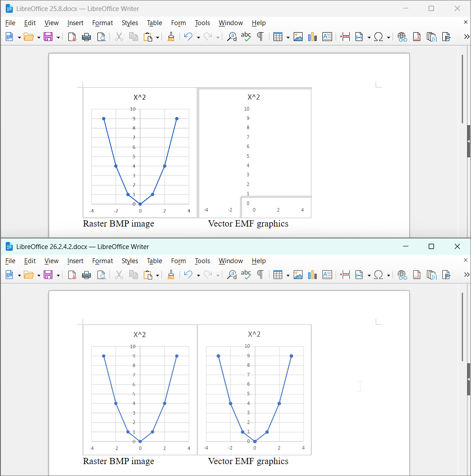Insert a table in the 25.8.docx window
The height and width of the screenshot is (476, 471).
[278, 37]
